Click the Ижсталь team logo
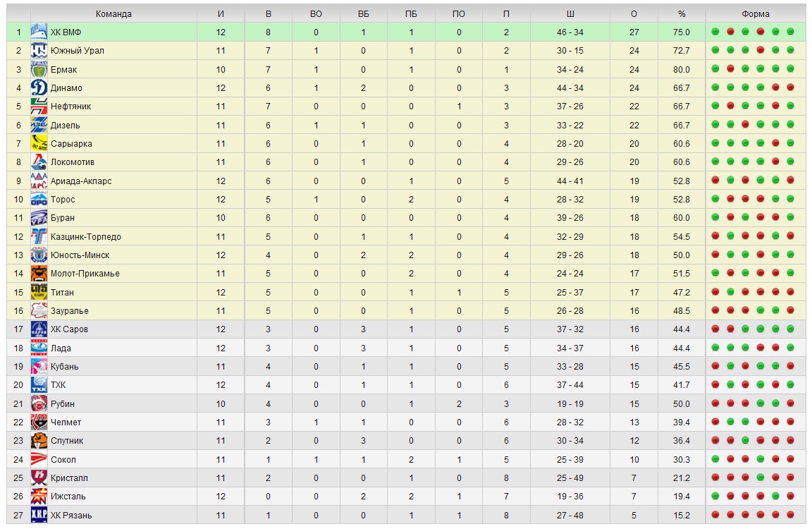812x529 pixels. tap(39, 497)
